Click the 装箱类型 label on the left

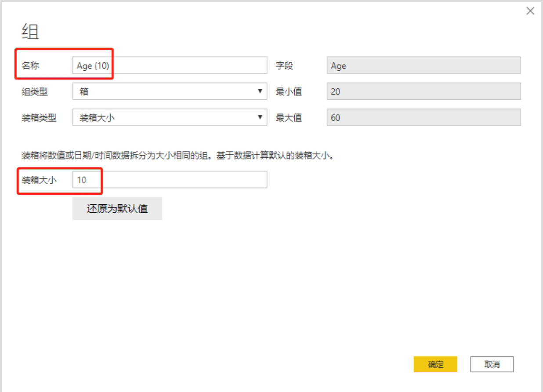pos(39,118)
